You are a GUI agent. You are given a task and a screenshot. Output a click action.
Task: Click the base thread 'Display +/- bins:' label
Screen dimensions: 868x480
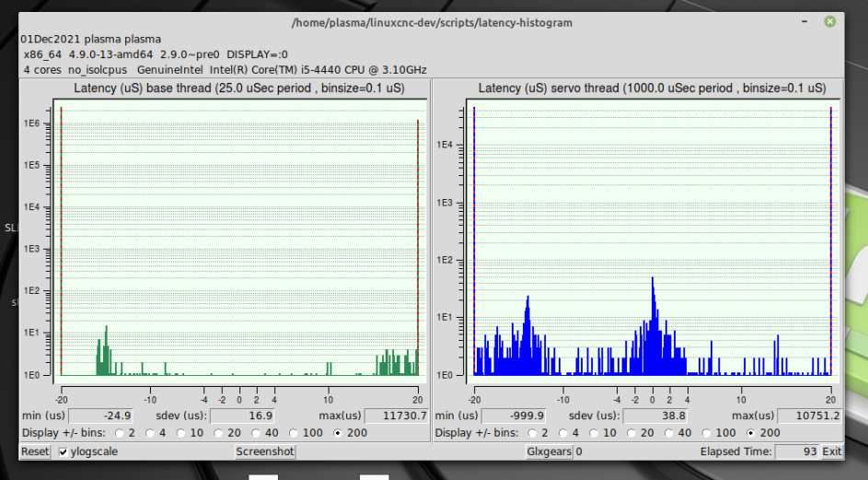pyautogui.click(x=64, y=433)
